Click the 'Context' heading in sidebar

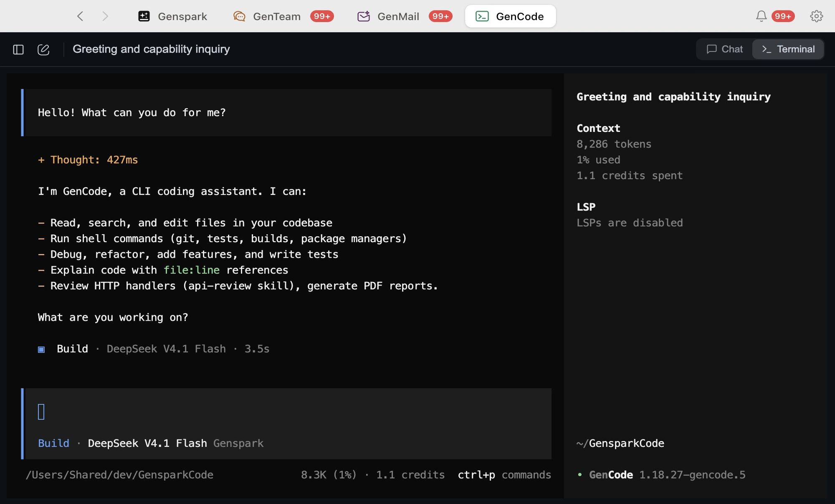598,129
